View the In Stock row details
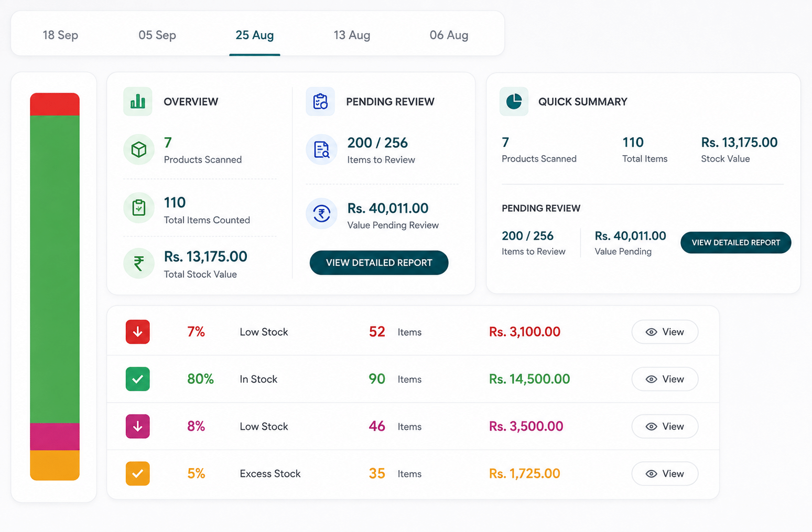Screen dimensions: 812x532 coord(665,379)
